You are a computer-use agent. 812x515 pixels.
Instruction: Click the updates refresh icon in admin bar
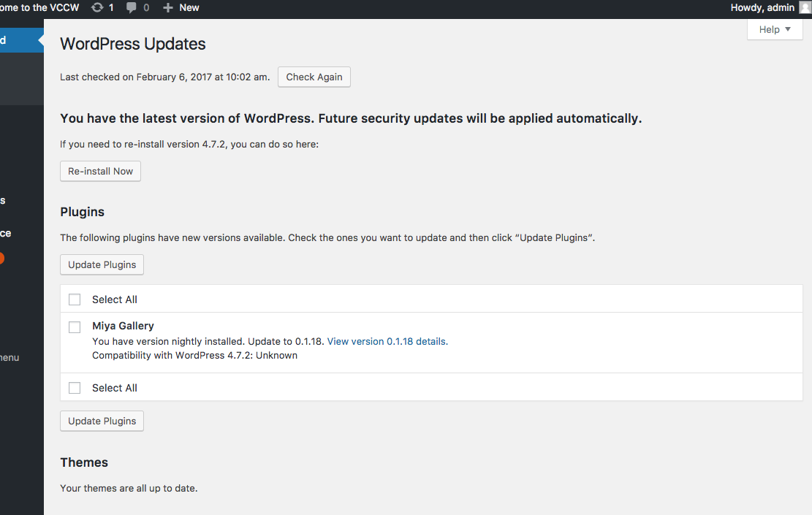click(x=96, y=8)
